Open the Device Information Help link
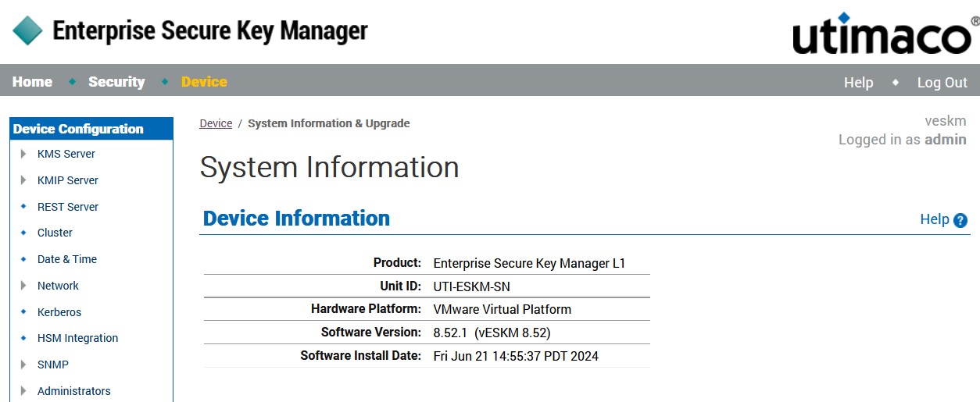This screenshot has width=980, height=402. (935, 219)
